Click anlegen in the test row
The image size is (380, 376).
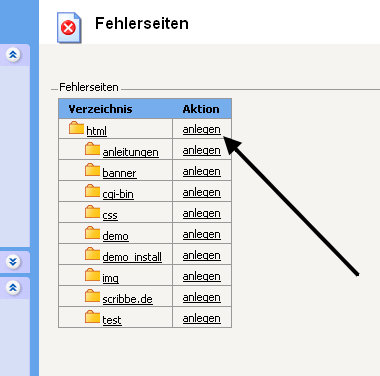tap(202, 318)
